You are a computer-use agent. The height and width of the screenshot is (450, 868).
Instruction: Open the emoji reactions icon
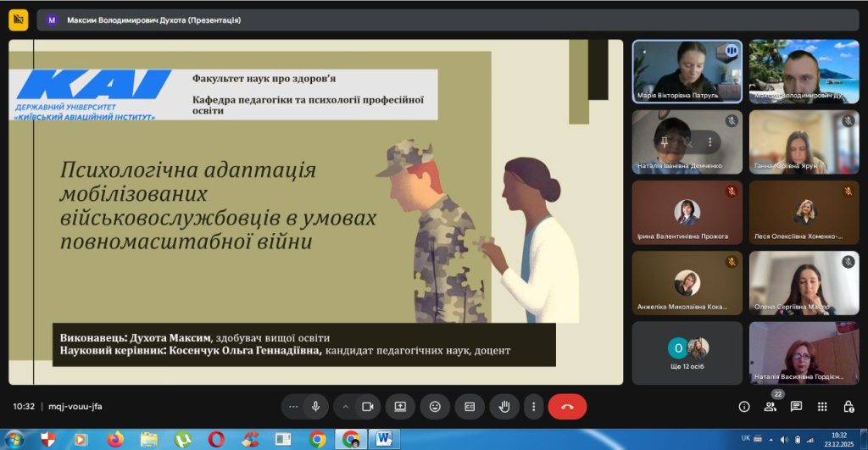(435, 407)
